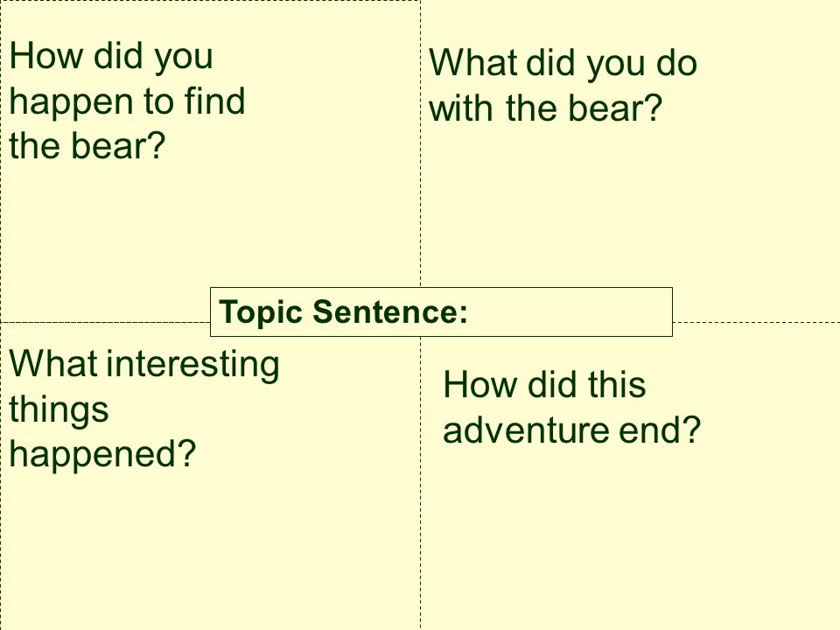Click the blank space after "Topic Sentence:" inside the box
Image resolution: width=840 pixels, height=630 pixels.
(568, 311)
